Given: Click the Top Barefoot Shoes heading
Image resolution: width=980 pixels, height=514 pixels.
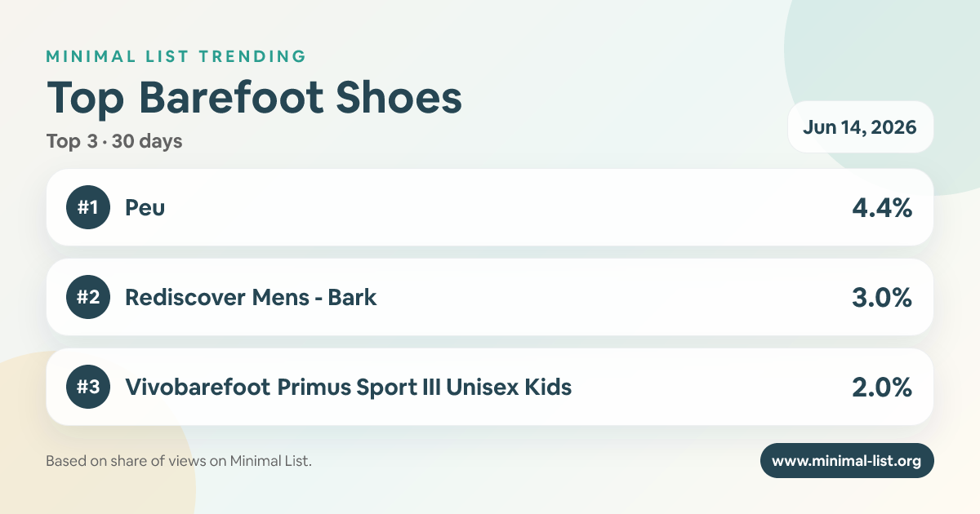Looking at the screenshot, I should [254, 98].
